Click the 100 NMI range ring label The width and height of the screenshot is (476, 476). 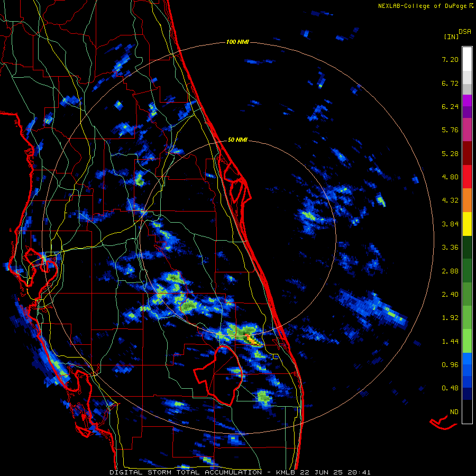point(237,42)
